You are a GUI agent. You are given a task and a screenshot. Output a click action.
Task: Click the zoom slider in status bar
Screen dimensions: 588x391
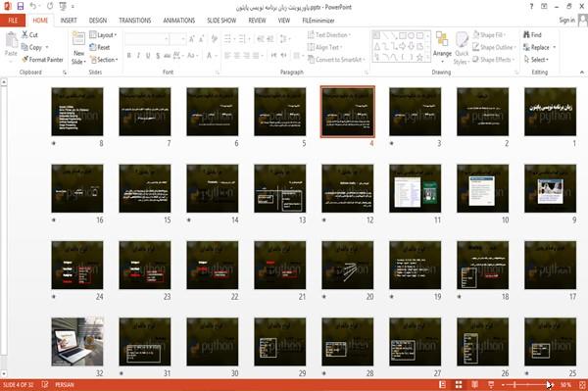tap(528, 384)
